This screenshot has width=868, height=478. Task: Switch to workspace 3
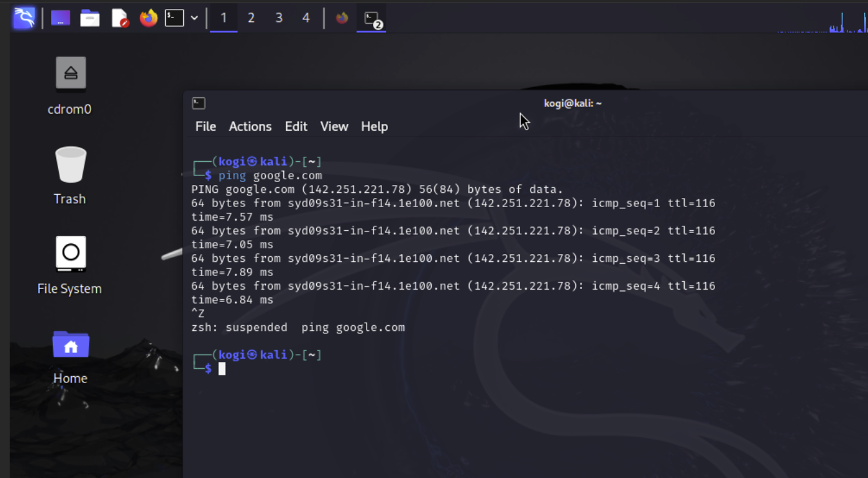(x=278, y=17)
